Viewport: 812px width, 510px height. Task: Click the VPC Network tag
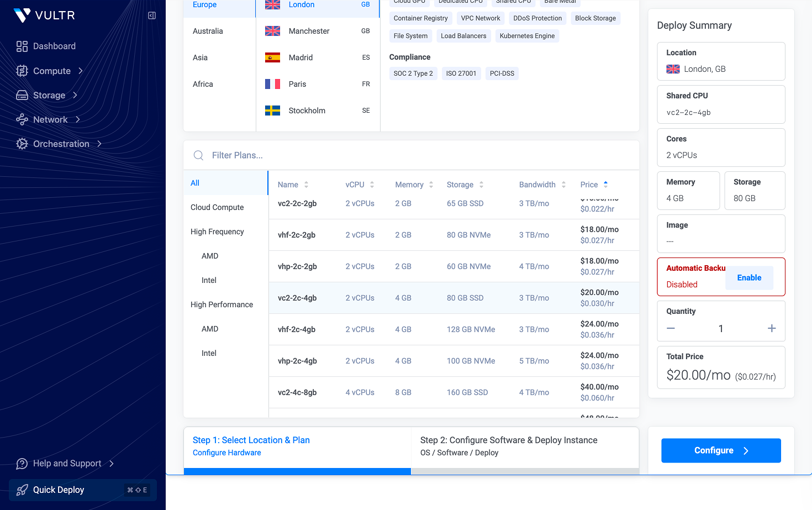click(481, 18)
